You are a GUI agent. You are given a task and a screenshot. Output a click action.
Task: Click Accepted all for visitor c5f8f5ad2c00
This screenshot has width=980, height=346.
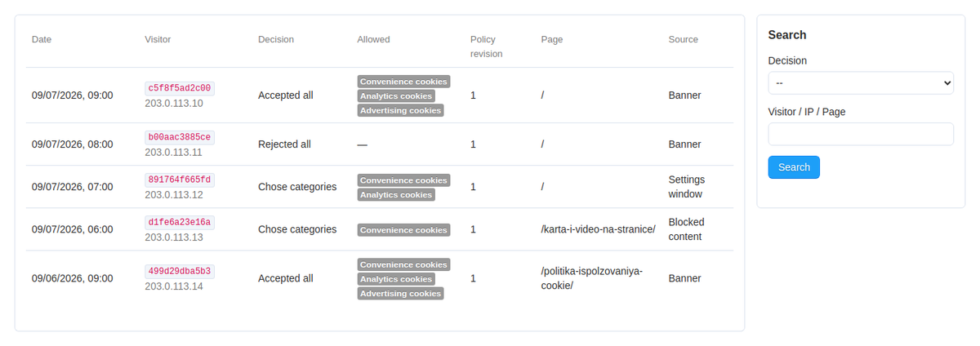coord(286,95)
